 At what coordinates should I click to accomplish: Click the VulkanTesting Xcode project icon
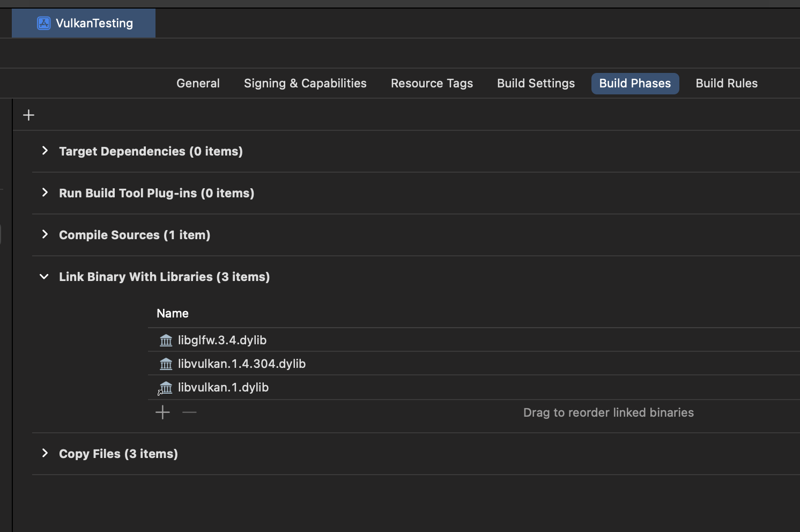[43, 23]
